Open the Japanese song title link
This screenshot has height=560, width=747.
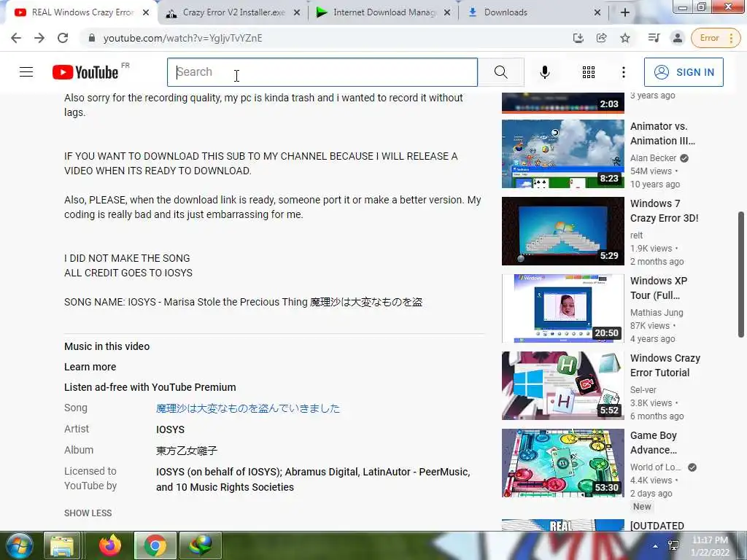[248, 408]
